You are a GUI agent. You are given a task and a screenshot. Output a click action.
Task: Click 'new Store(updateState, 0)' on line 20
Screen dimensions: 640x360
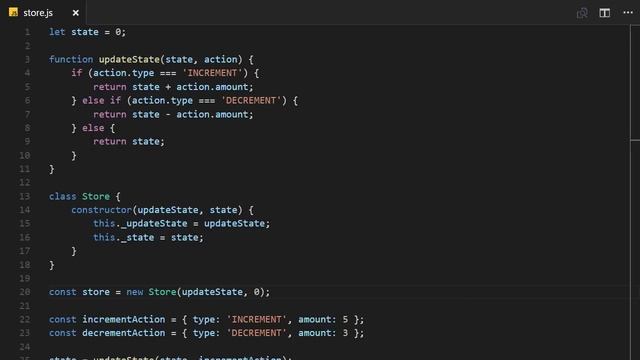click(196, 292)
